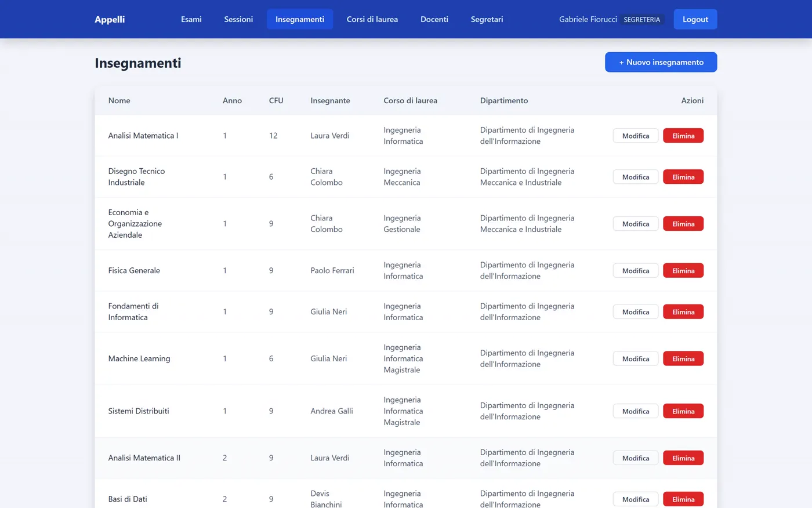This screenshot has width=812, height=508.
Task: Navigate to the Docenti page
Action: point(434,19)
